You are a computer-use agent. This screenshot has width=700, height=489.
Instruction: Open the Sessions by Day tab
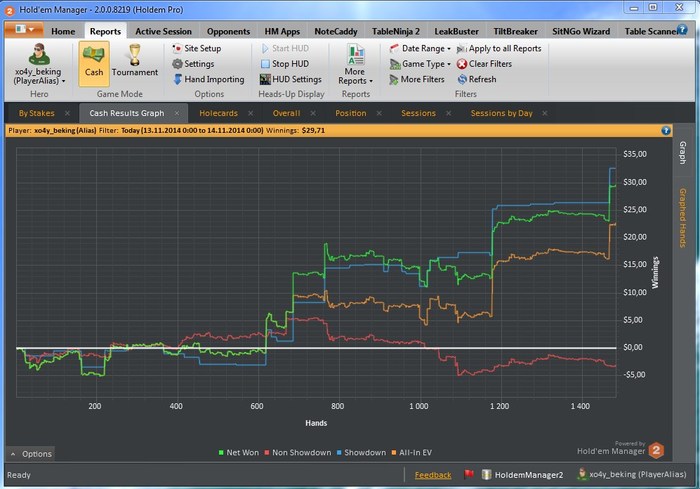tap(501, 113)
